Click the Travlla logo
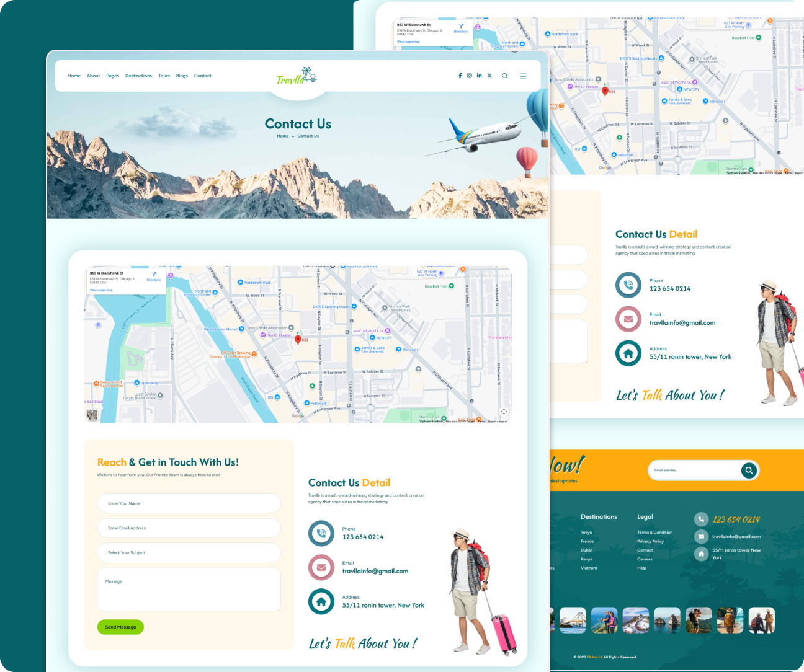The height and width of the screenshot is (672, 804). pyautogui.click(x=297, y=77)
